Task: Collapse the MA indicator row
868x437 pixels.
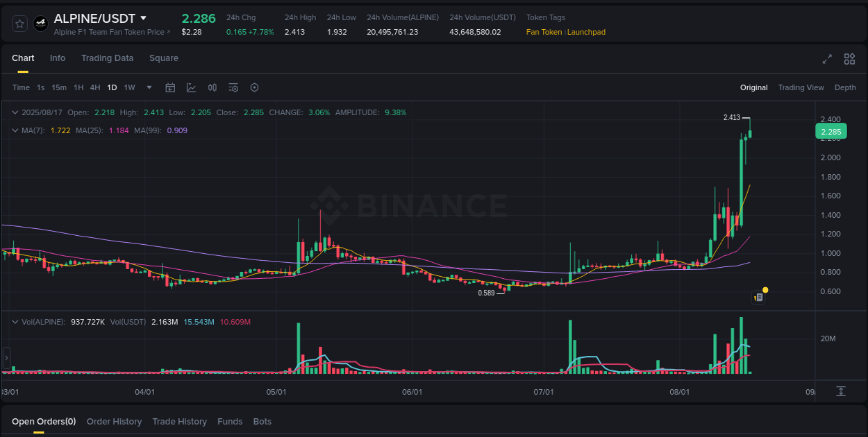Action: point(15,130)
